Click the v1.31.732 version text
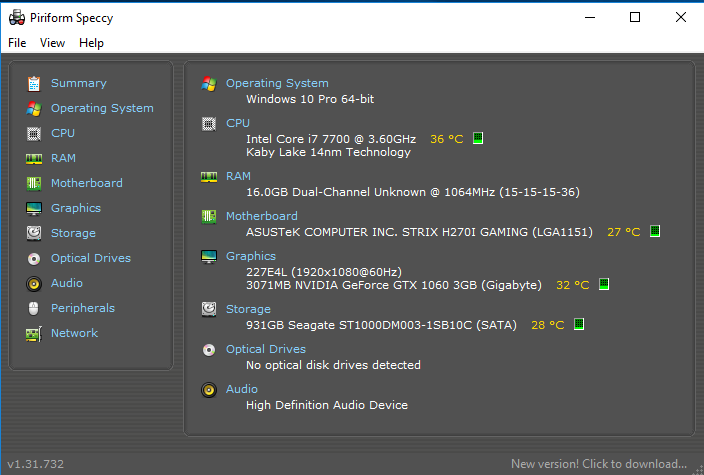The width and height of the screenshot is (704, 475). (36, 464)
